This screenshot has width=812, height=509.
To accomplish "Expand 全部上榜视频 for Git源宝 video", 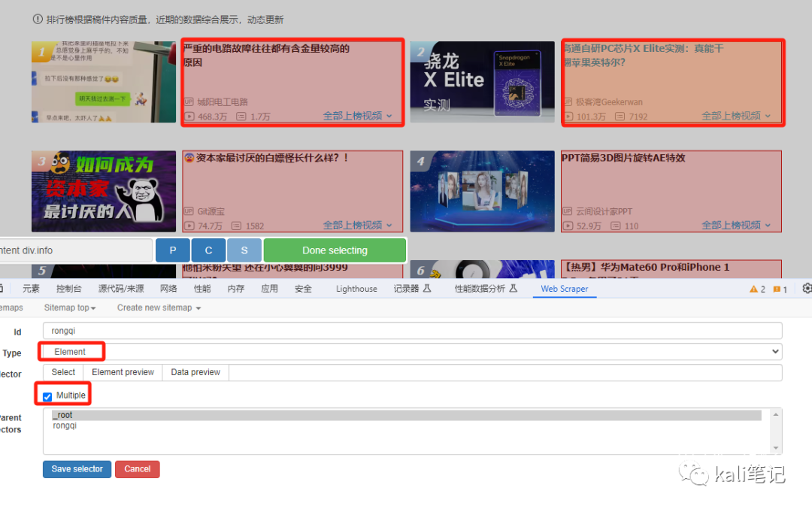I will click(357, 226).
